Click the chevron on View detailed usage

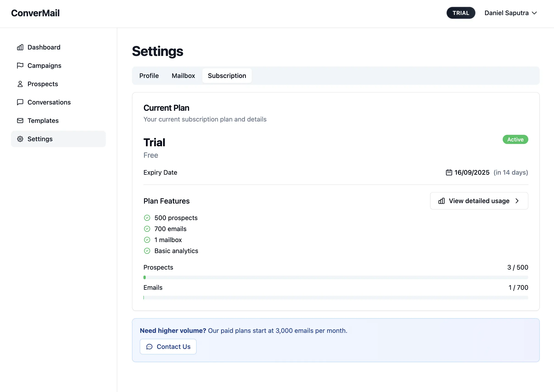click(x=517, y=201)
